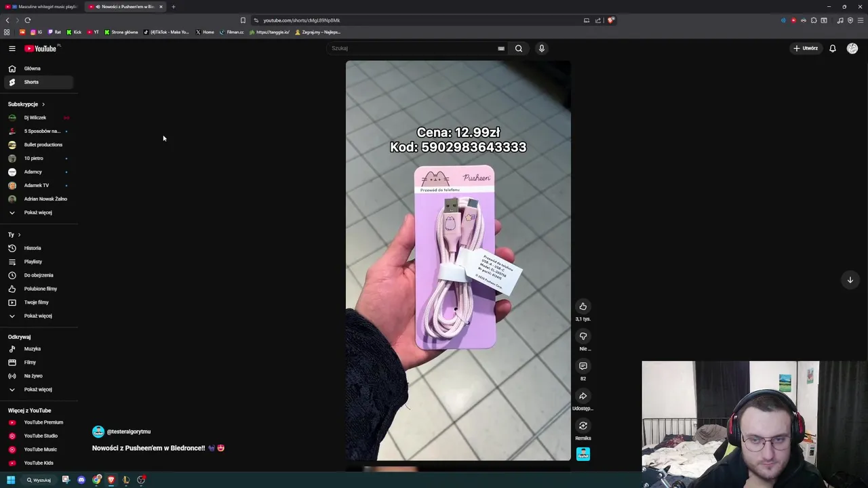Dislike the Short with thumbs down
This screenshot has height=488, width=868.
click(x=583, y=336)
